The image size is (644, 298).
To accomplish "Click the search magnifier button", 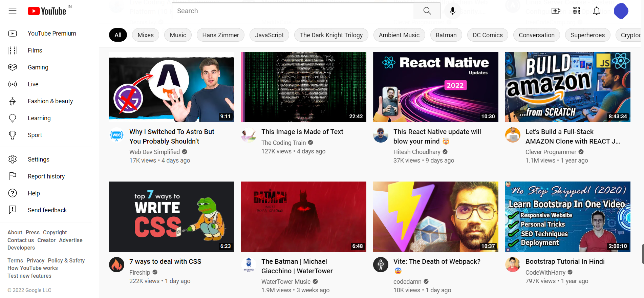I will [x=427, y=11].
